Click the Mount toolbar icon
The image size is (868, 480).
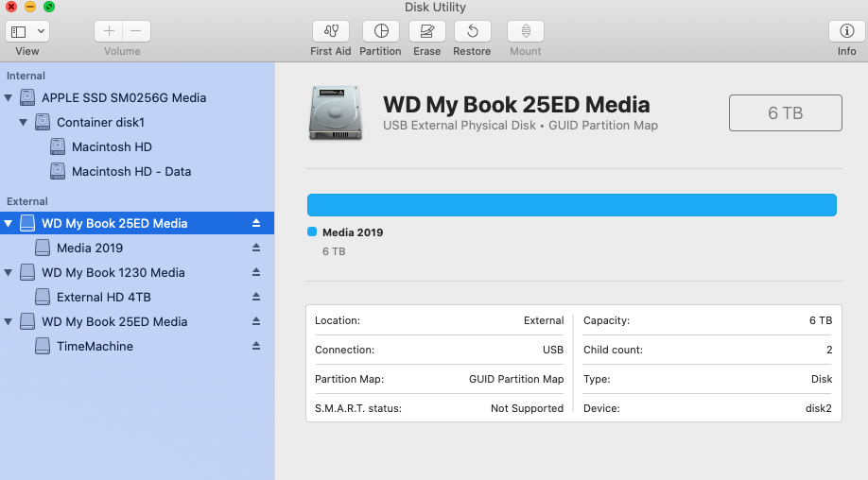[526, 31]
